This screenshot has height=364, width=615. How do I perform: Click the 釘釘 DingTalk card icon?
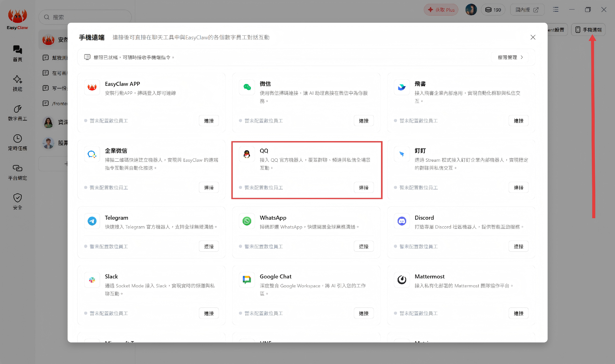[402, 154]
